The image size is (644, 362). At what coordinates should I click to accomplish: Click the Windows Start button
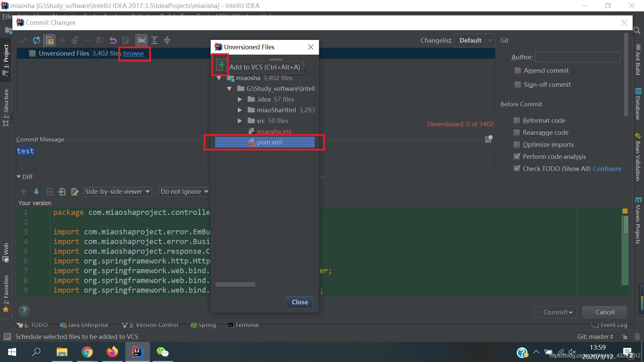pyautogui.click(x=12, y=352)
